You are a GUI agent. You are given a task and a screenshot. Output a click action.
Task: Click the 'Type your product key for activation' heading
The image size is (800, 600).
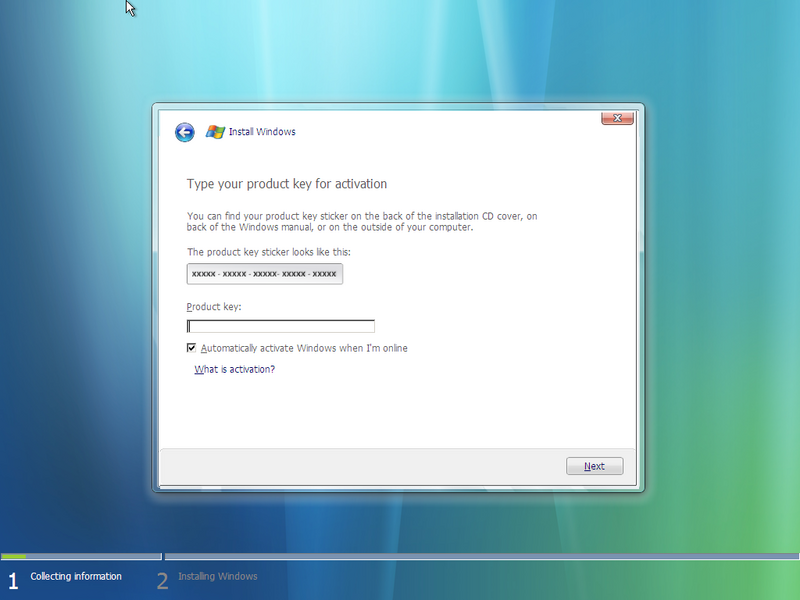coord(287,184)
